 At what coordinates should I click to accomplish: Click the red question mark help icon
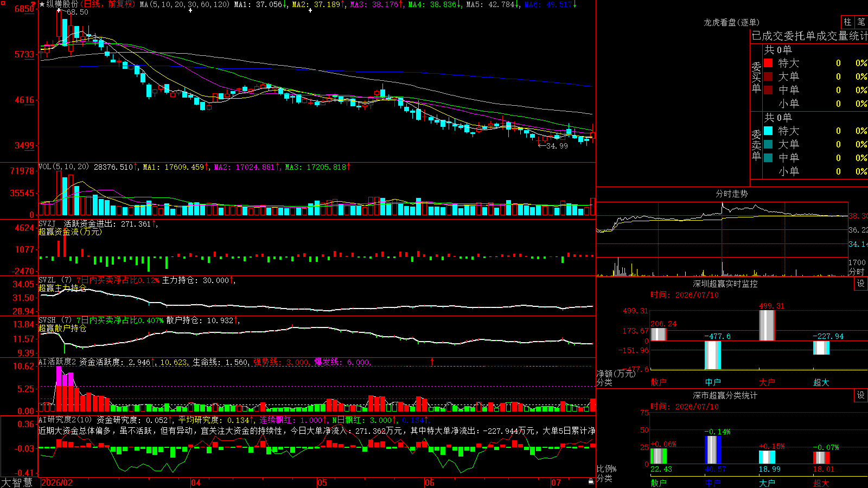click(x=34, y=4)
